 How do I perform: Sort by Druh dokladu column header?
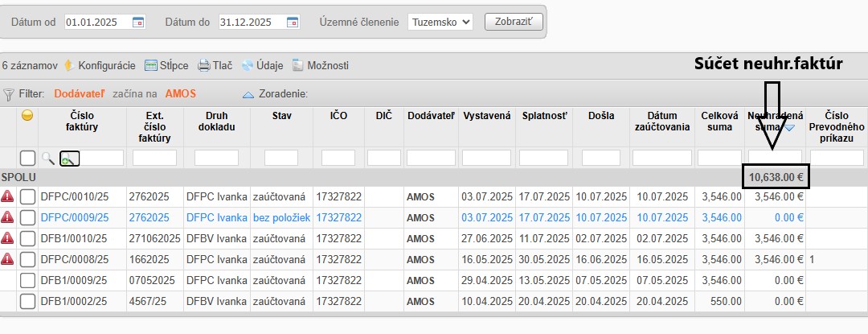[216, 122]
